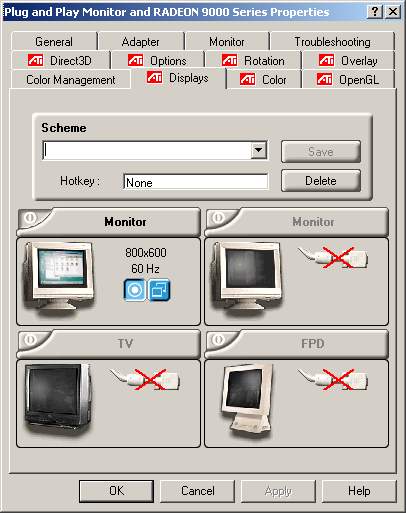This screenshot has width=406, height=513.
Task: Toggle power button on the primary Monitor
Action: (30, 217)
